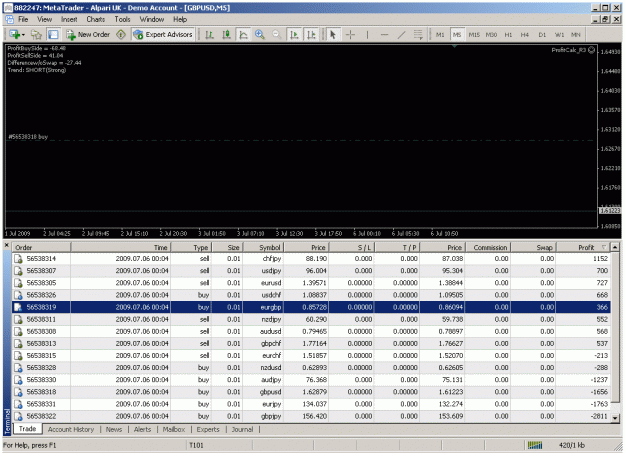Image resolution: width=625 pixels, height=453 pixels.
Task: Switch to candlestick chart icon
Action: [x=226, y=35]
